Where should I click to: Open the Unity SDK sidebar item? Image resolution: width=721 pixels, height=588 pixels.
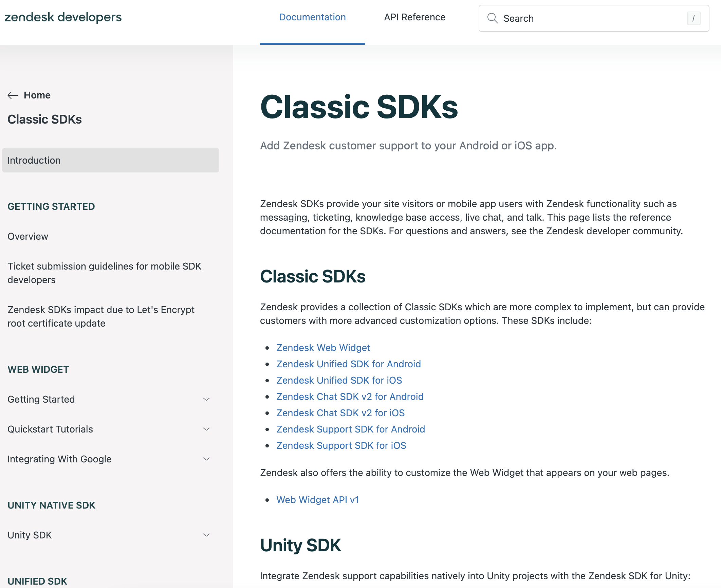click(x=30, y=535)
